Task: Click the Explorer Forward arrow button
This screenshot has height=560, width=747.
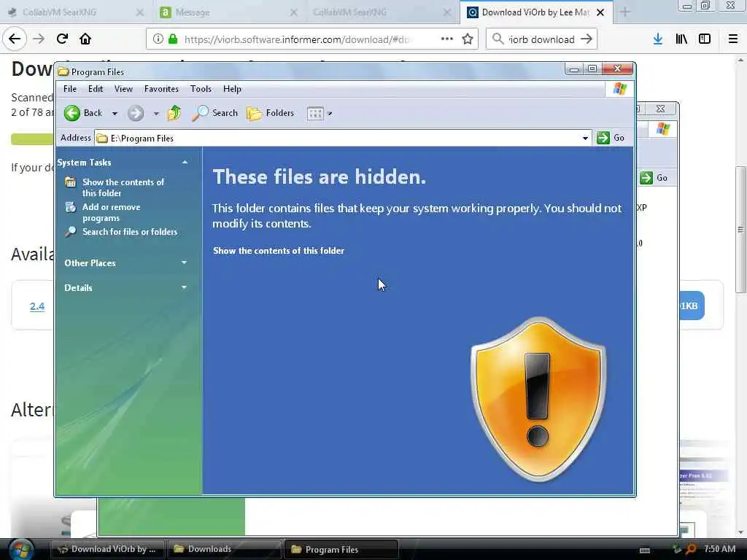Action: click(x=135, y=113)
